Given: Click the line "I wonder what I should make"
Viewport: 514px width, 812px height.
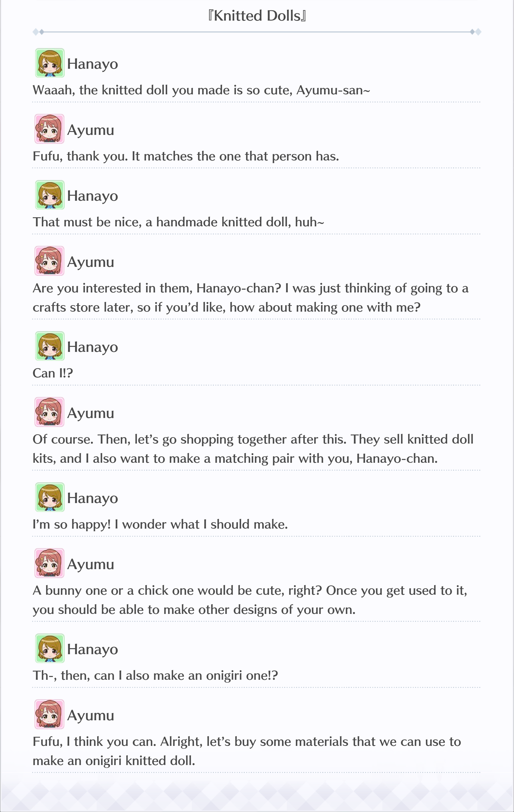Looking at the screenshot, I should 201,524.
